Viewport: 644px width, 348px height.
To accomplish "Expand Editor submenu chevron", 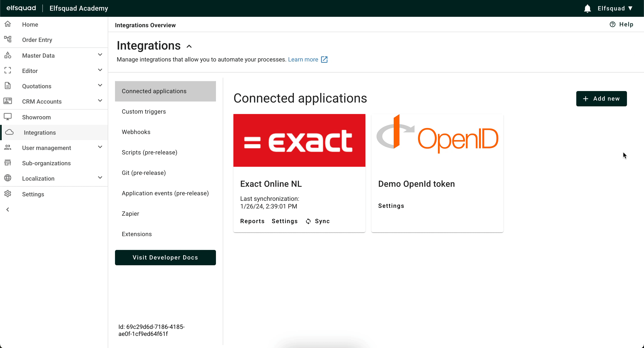I will tap(100, 70).
